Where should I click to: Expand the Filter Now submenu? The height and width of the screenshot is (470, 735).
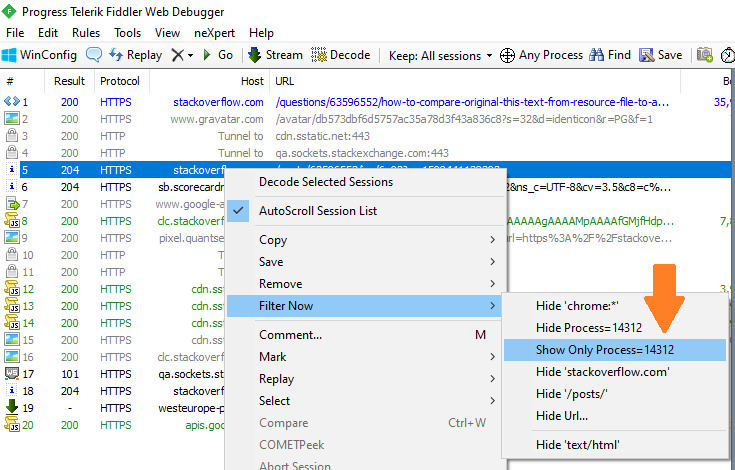pos(366,306)
